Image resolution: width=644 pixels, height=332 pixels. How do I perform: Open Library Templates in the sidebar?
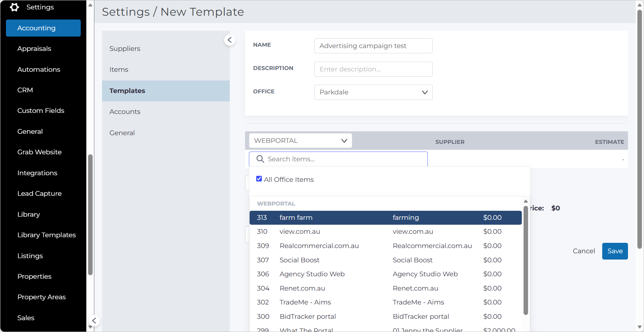point(46,235)
